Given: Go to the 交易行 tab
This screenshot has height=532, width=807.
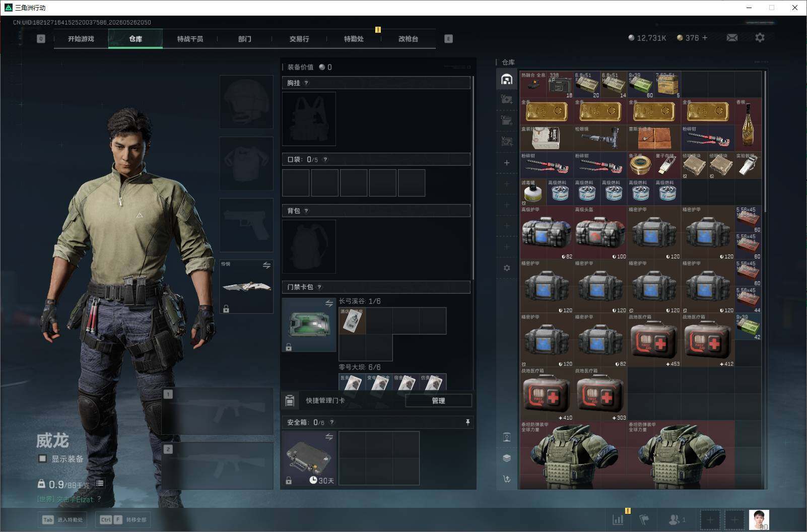Looking at the screenshot, I should (x=299, y=39).
